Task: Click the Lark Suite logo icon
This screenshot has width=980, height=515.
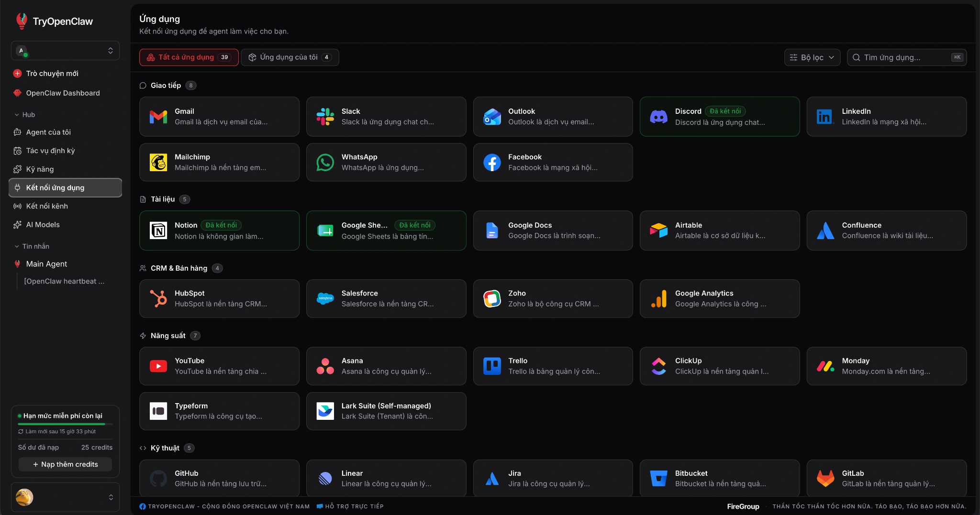Action: click(x=325, y=411)
